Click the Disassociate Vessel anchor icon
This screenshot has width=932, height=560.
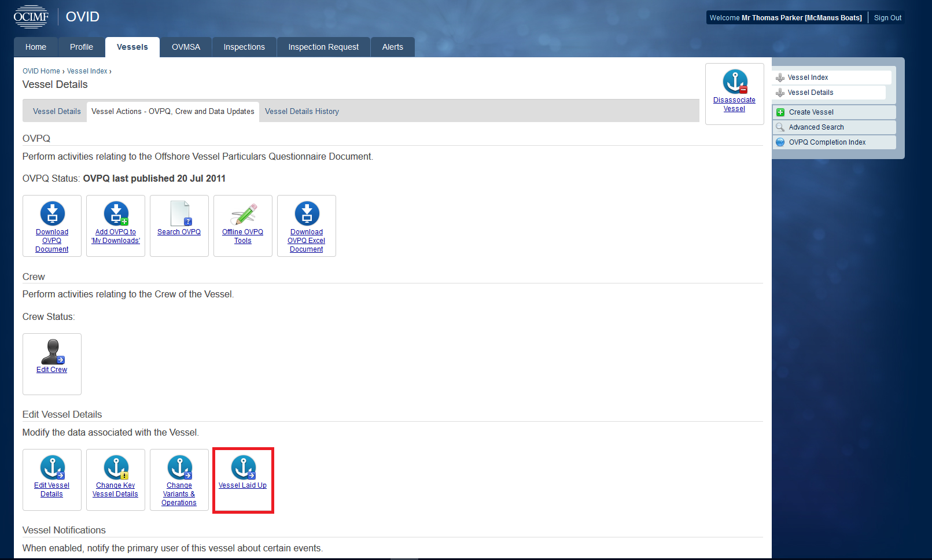pyautogui.click(x=735, y=82)
